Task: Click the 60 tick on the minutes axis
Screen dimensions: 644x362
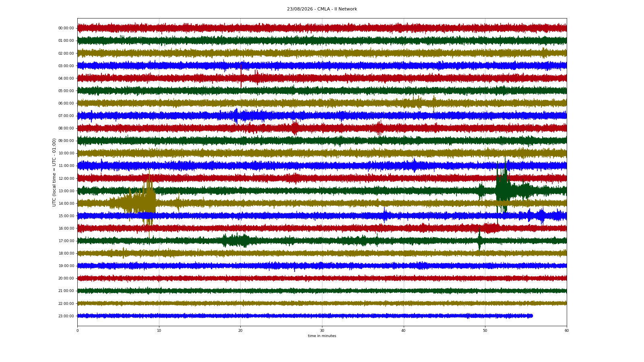Action: [567, 331]
